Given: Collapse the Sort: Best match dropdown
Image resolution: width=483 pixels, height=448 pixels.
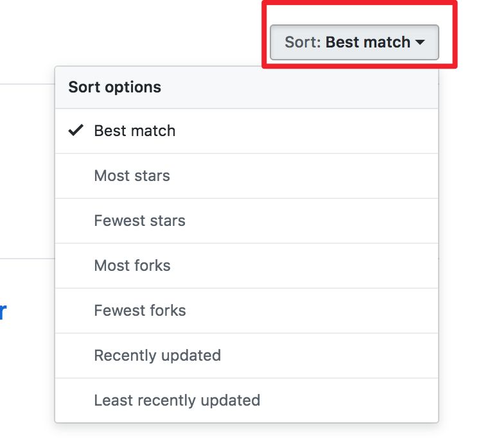Looking at the screenshot, I should click(354, 42).
